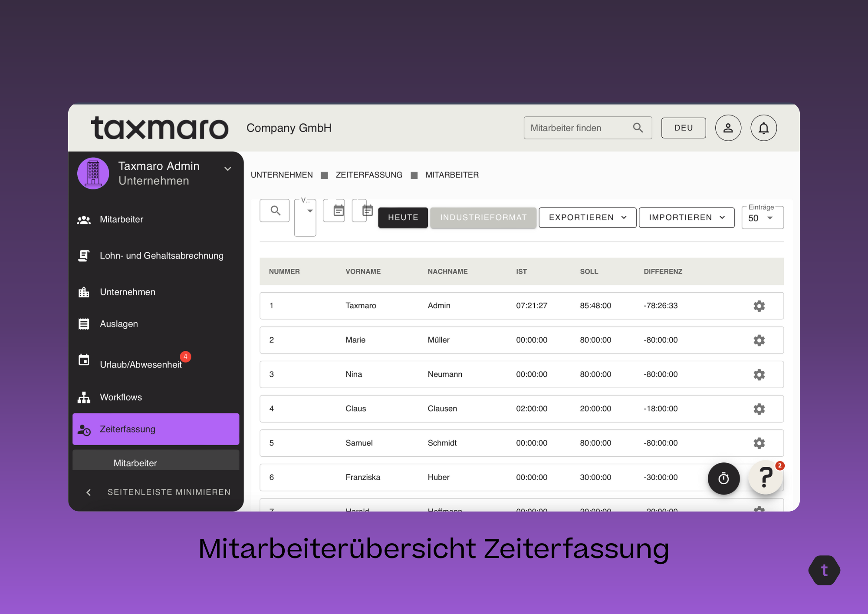Focus the Mitarbeiter finden search field

click(x=579, y=128)
